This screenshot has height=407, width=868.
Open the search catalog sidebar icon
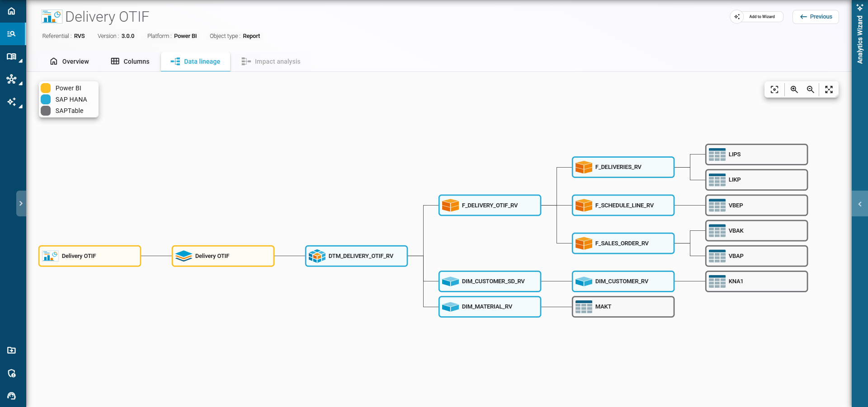coord(12,34)
